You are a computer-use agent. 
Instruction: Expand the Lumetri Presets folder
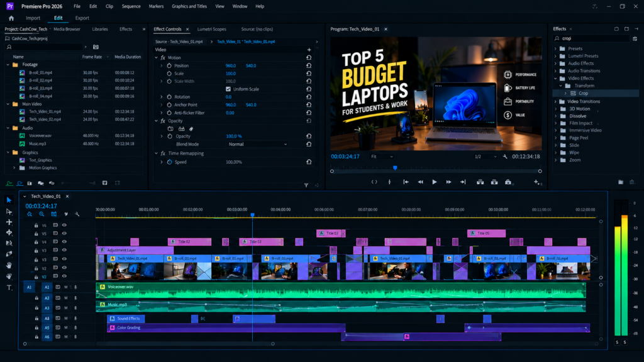556,56
